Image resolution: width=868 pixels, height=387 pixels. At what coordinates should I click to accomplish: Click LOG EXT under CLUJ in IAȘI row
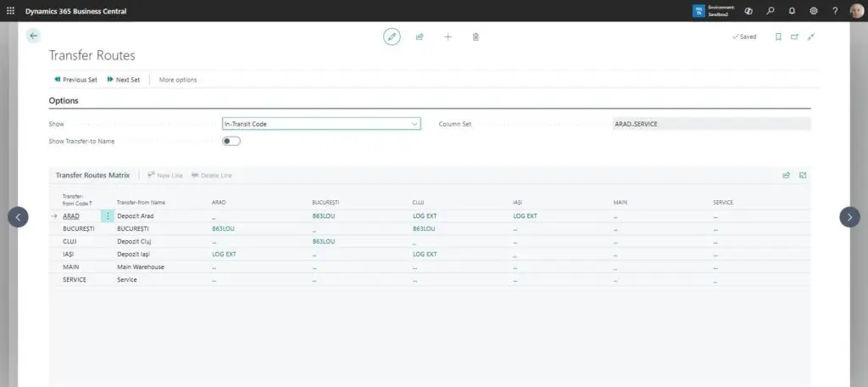[x=425, y=254]
